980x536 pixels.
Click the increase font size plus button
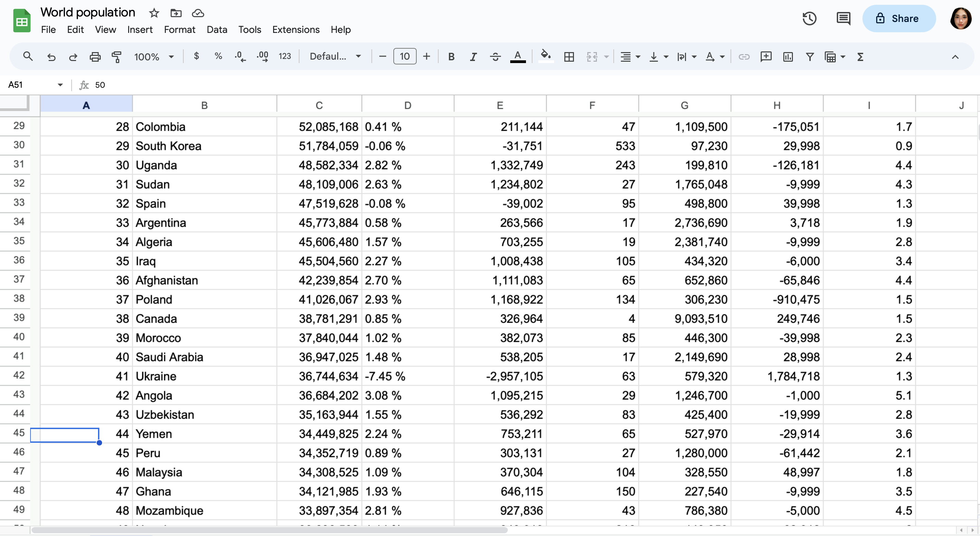coord(427,57)
